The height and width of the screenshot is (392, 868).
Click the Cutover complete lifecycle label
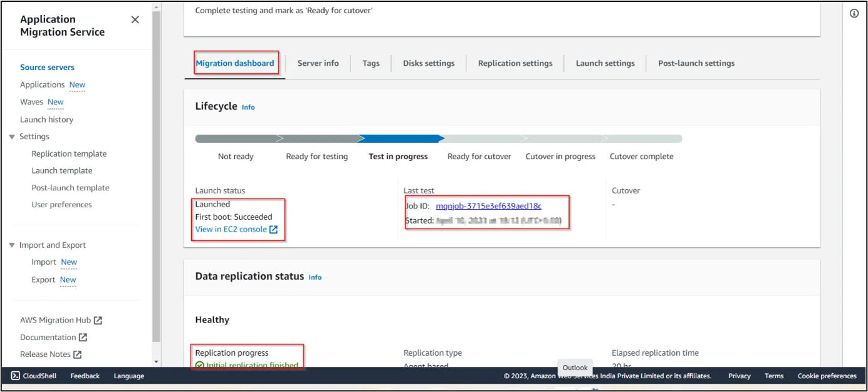click(x=642, y=157)
